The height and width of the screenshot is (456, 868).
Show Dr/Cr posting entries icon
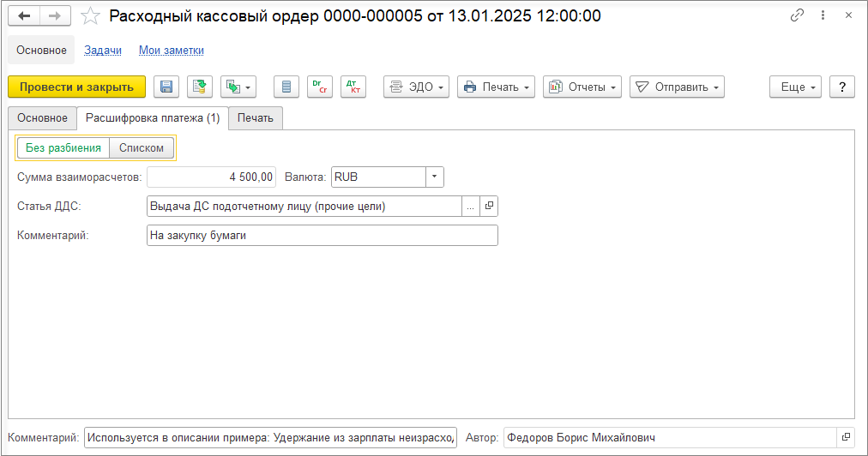[x=320, y=87]
